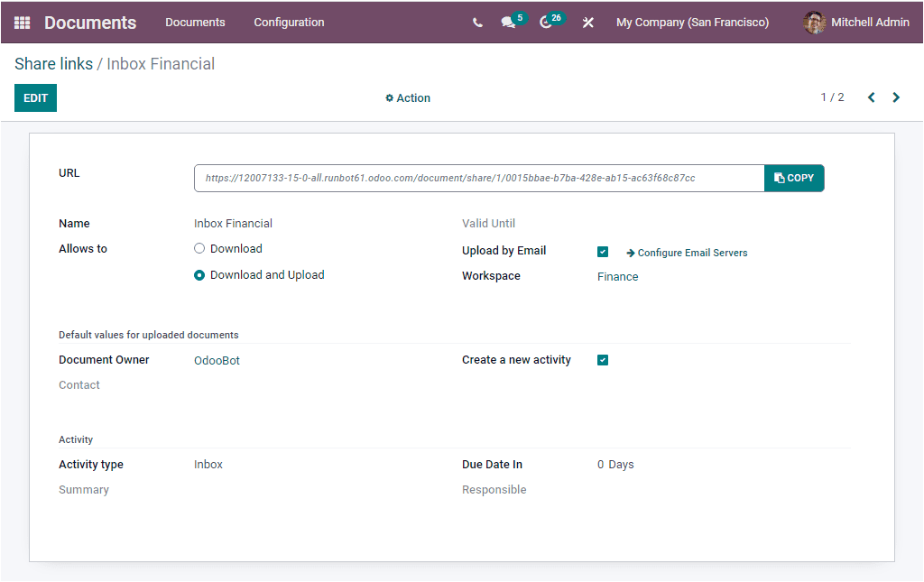
Task: Open the softphone dialer icon
Action: tap(477, 22)
